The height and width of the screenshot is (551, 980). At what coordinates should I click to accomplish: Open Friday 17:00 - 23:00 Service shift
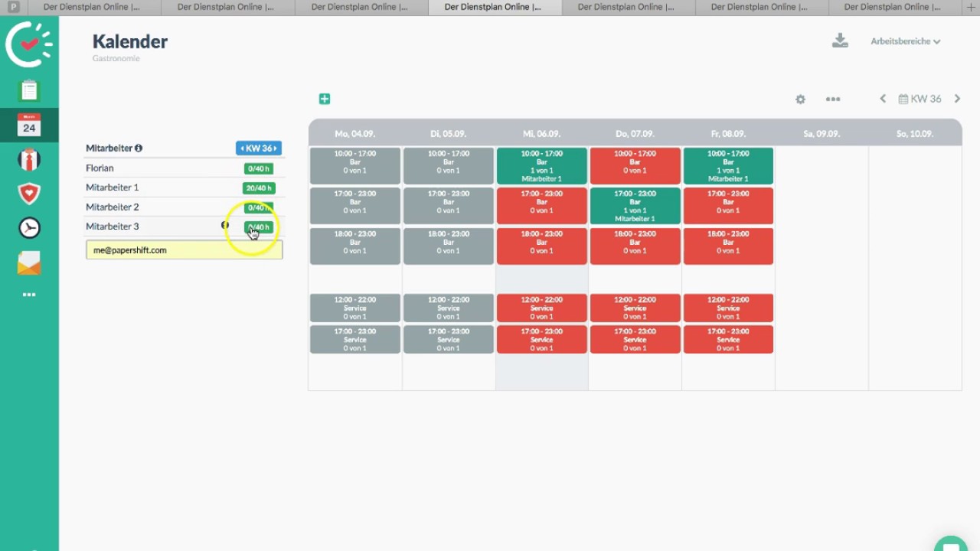pyautogui.click(x=729, y=339)
